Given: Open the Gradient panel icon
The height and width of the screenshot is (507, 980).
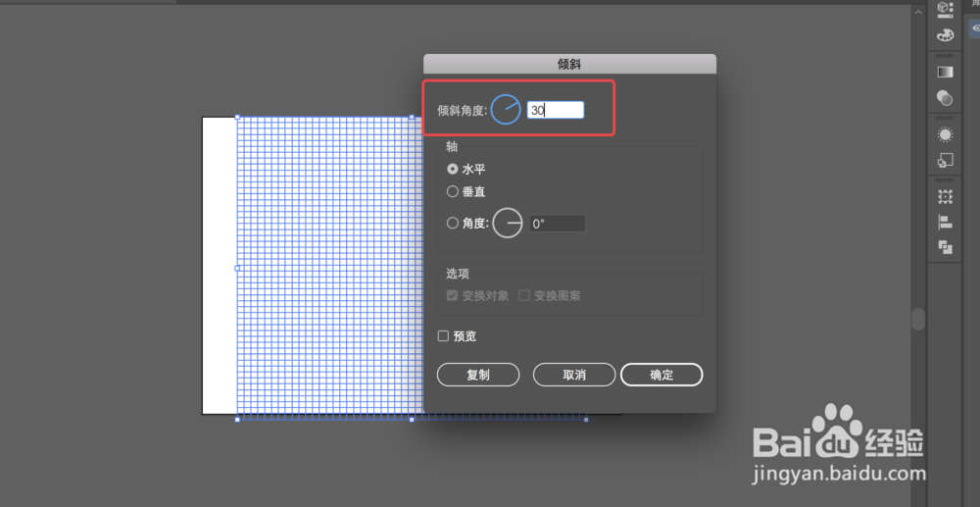Looking at the screenshot, I should coord(945,72).
